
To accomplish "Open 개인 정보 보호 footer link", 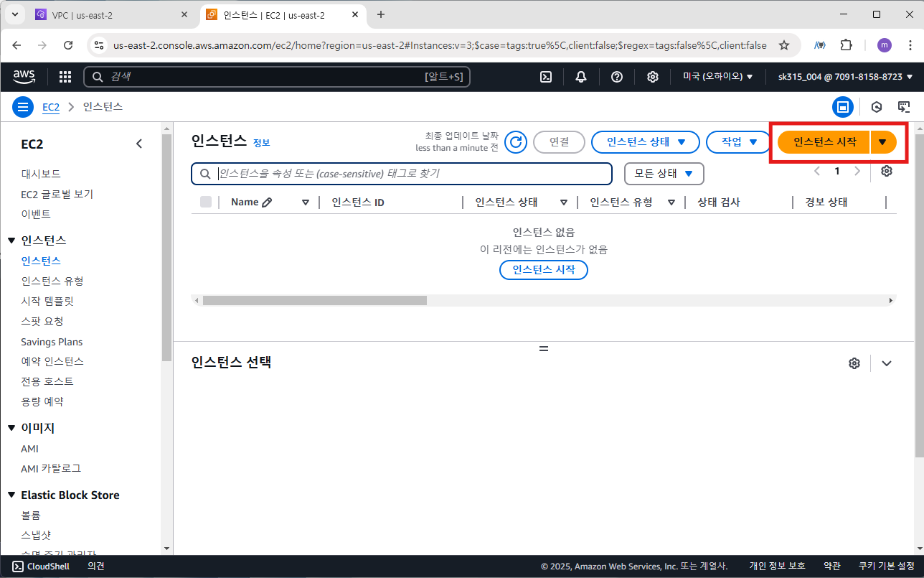I will [x=777, y=567].
